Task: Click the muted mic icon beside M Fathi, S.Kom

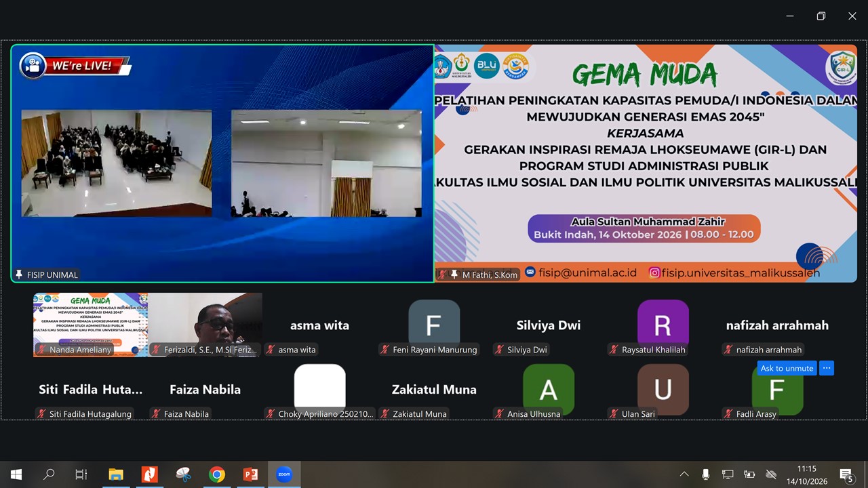Action: pos(442,274)
